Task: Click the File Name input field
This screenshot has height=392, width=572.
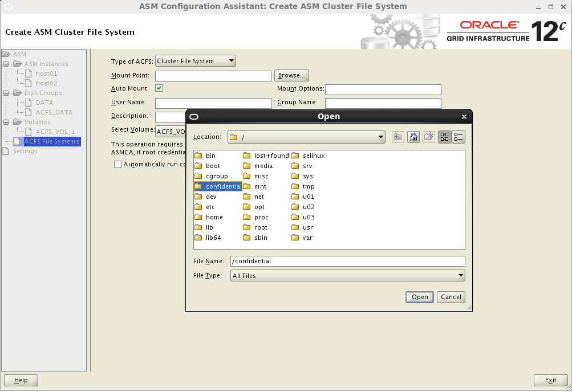Action: click(348, 261)
